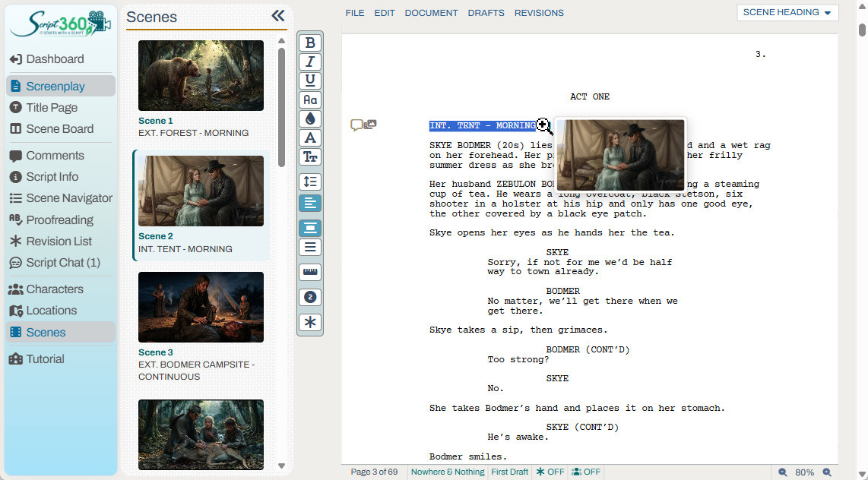
Task: Click the Nowhere & Nothing title in status bar
Action: (448, 472)
